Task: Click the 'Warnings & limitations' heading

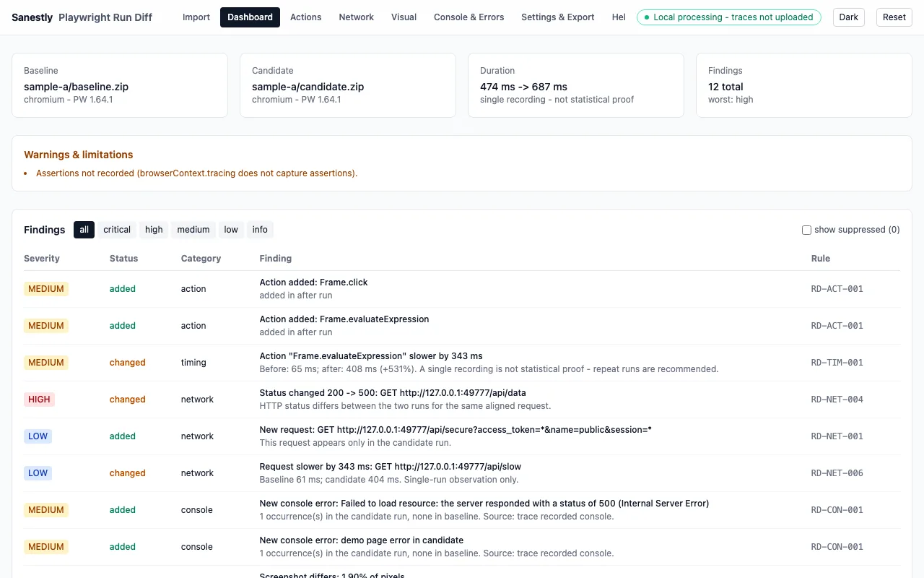Action: pos(79,155)
